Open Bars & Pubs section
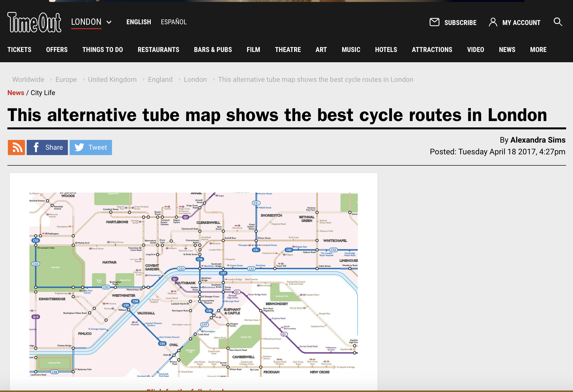This screenshot has height=392, width=573. pos(213,50)
